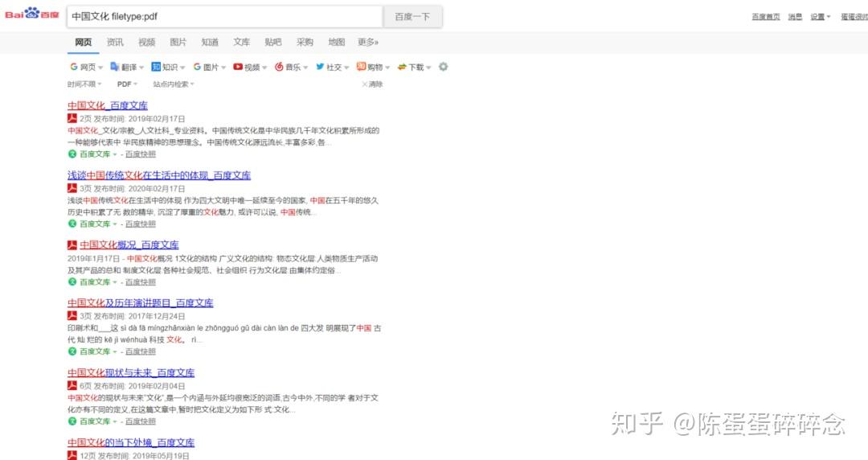
Task: Open the 消息 messages link
Action: 795,17
